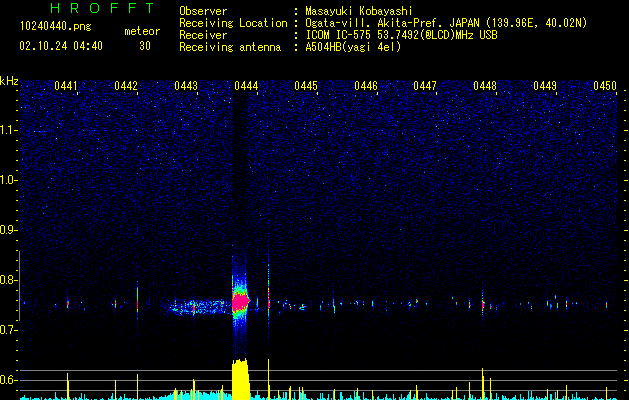Click the 0.8 frequency axis label
Image resolution: width=629 pixels, height=400 pixels.
(x=9, y=280)
